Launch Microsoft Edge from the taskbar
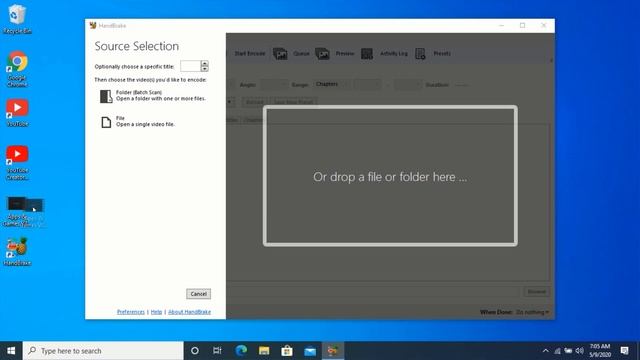Screen dimensions: 640x360 pyautogui.click(x=241, y=351)
